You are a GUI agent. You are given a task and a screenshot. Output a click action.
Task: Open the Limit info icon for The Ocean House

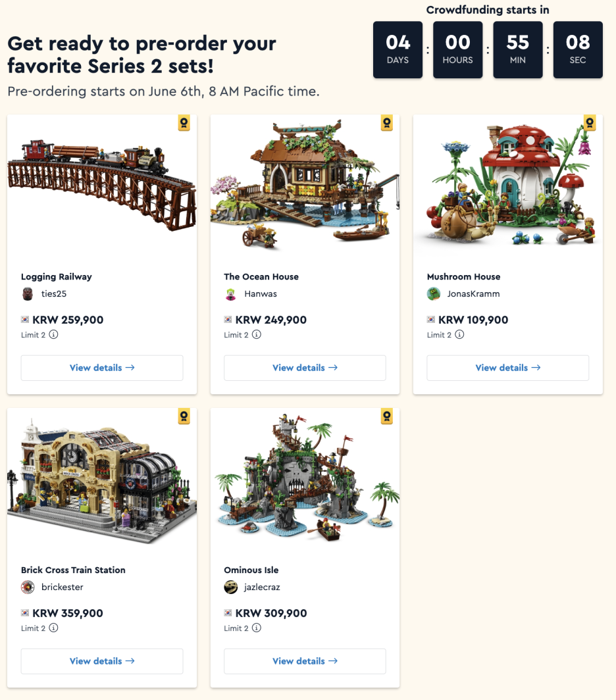coord(257,334)
